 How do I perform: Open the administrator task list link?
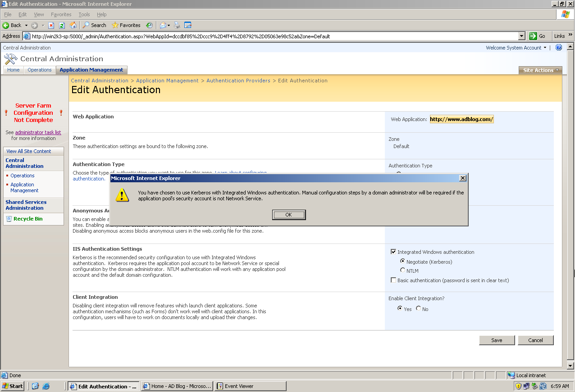click(x=38, y=132)
